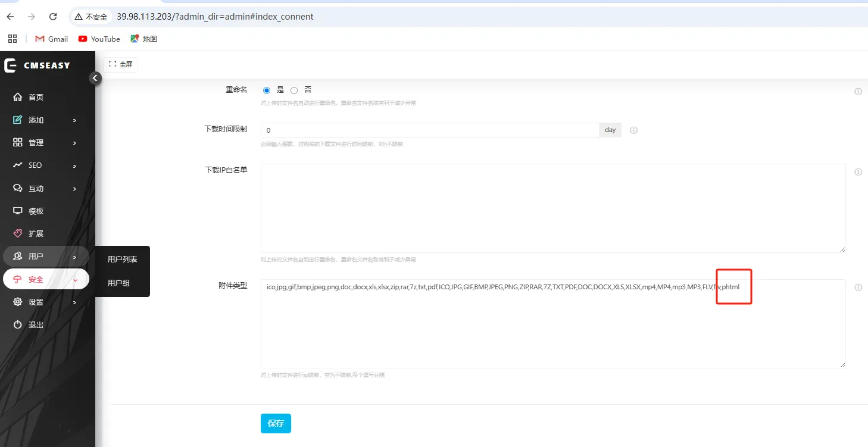Select 是 radio for rename option
The width and height of the screenshot is (868, 447).
pos(267,90)
